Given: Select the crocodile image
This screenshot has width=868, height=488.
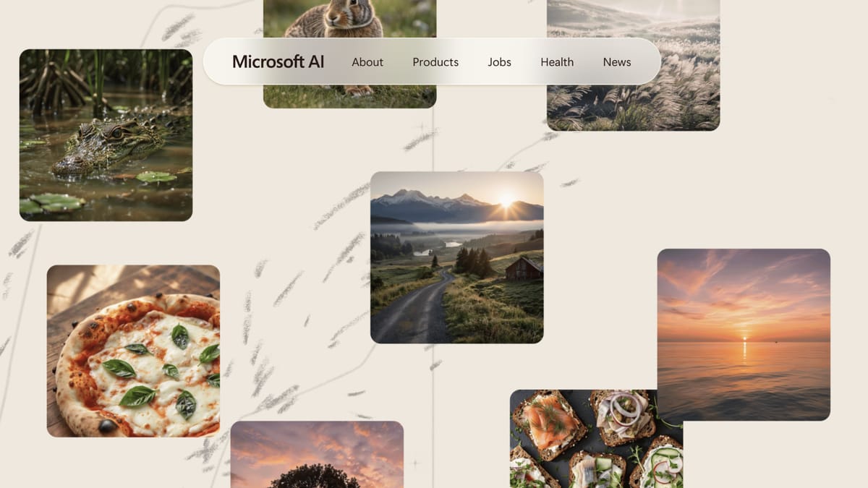Looking at the screenshot, I should [106, 134].
